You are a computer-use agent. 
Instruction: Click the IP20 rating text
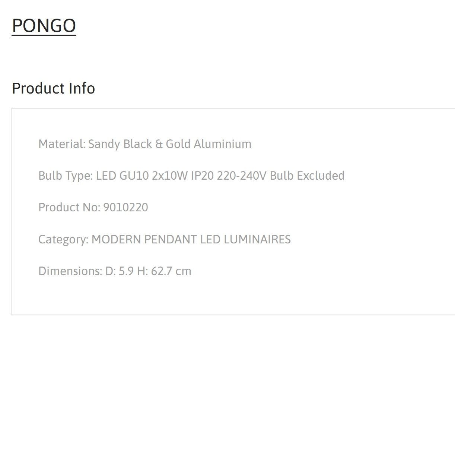pyautogui.click(x=203, y=176)
